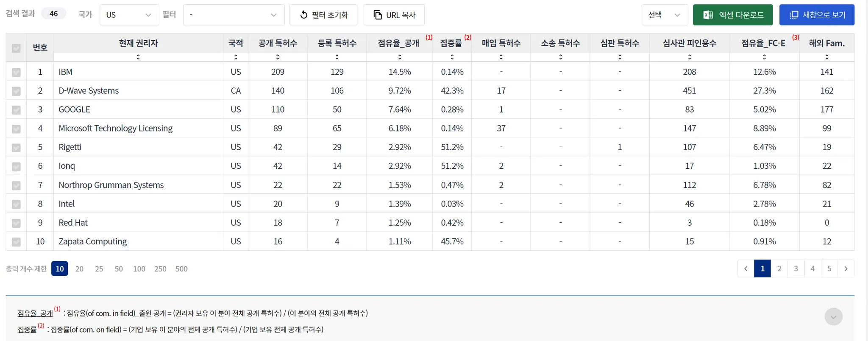
Task: Sort by the 현재 권리자 column arrows
Action: pos(138,57)
